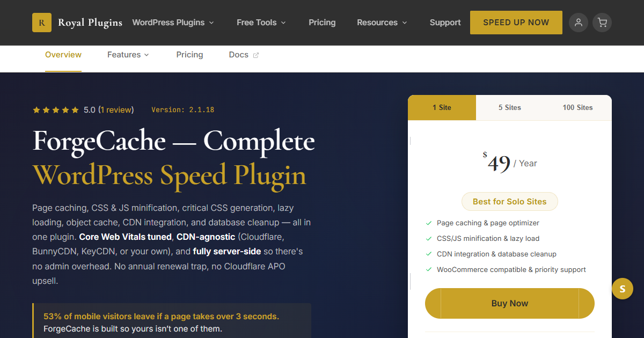The image size is (644, 338).
Task: Click the round gold S chat badge
Action: pos(623,289)
